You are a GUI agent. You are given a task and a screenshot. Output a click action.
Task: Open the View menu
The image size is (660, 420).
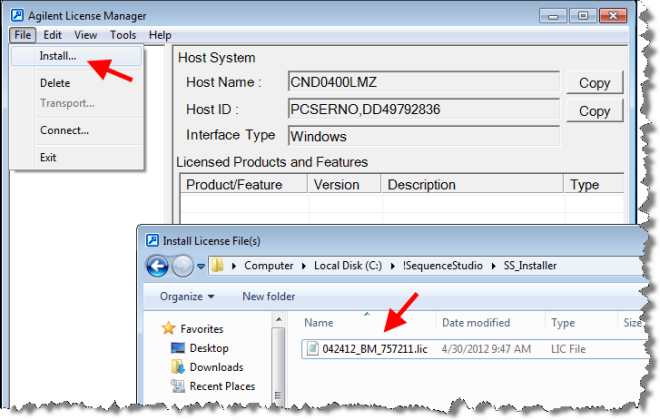pos(85,35)
